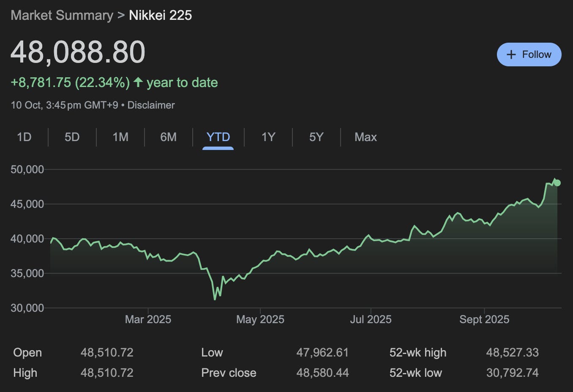Click the Open value 48,510.72
The width and height of the screenshot is (573, 392).
107,352
